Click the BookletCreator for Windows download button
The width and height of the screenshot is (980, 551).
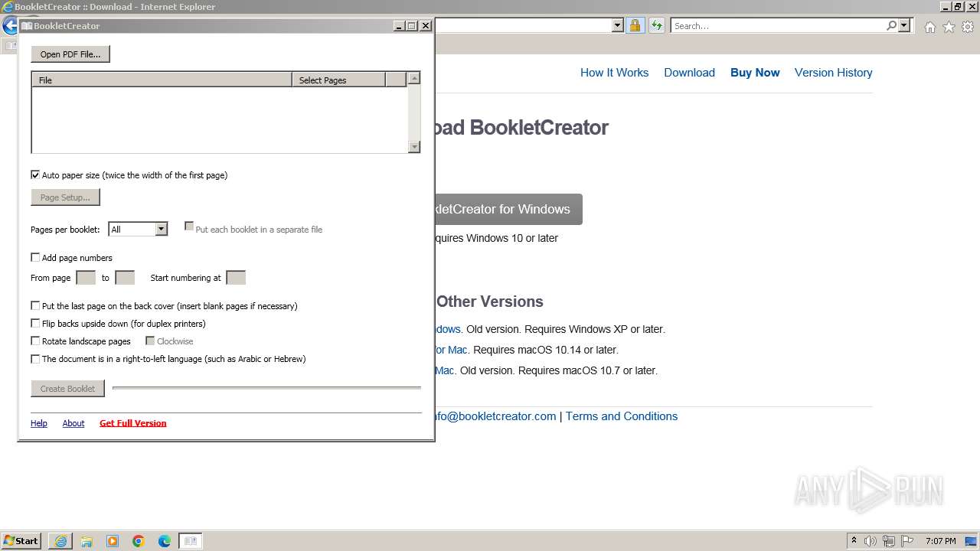pyautogui.click(x=508, y=210)
